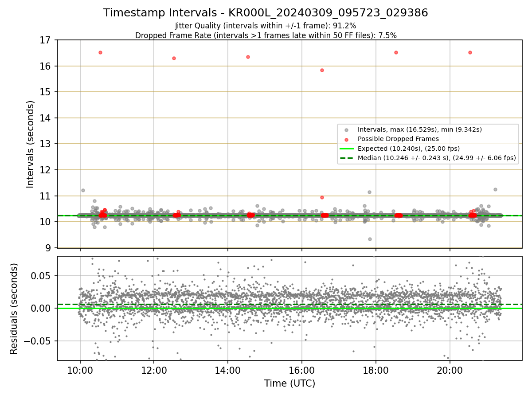This screenshot has width=532, height=399.
Task: Click the '18:00' x-axis tick label
Action: pos(376,371)
